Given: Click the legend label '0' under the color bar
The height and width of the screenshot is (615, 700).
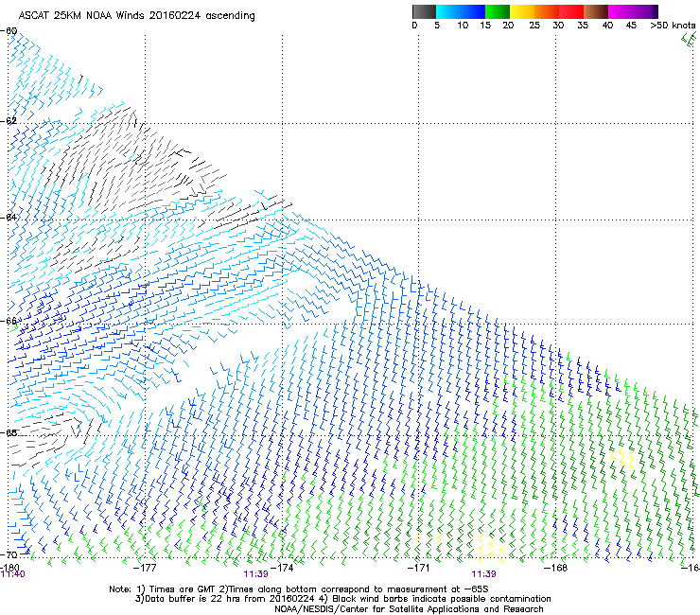Looking at the screenshot, I should (414, 26).
